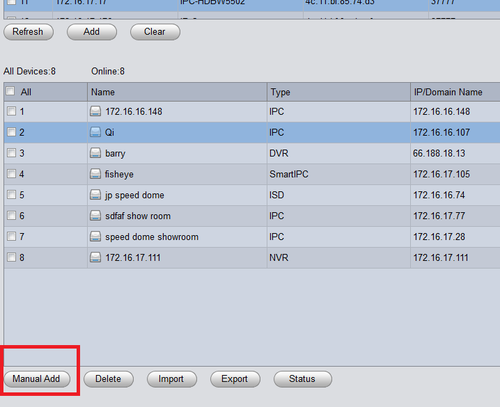Click the fisheye device icon
Screen dimensions: 500x407
(95, 174)
